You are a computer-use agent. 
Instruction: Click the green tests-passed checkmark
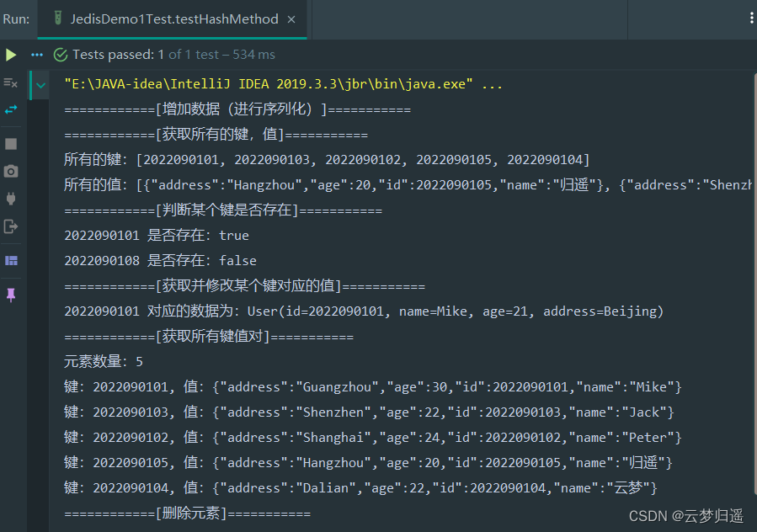tap(60, 54)
